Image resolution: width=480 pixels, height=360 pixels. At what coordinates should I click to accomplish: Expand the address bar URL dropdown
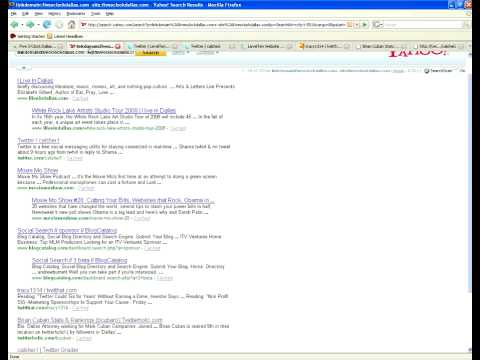(x=357, y=25)
